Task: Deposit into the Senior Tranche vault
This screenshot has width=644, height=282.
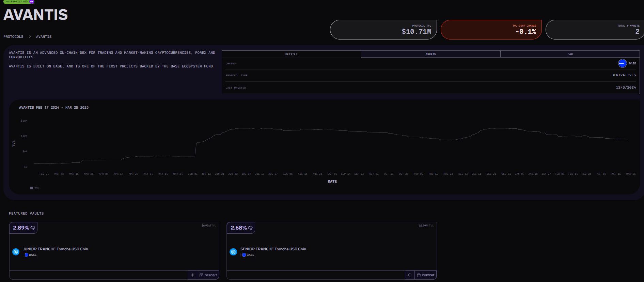Action: (426, 275)
